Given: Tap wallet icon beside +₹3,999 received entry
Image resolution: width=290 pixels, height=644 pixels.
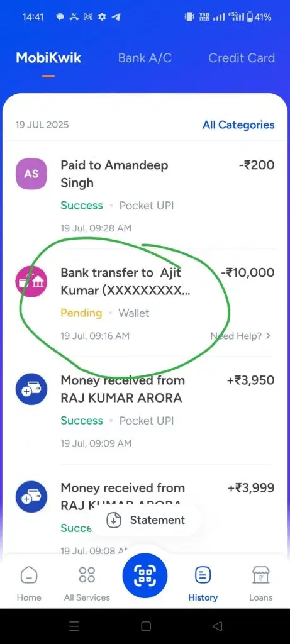Looking at the screenshot, I should [31, 497].
